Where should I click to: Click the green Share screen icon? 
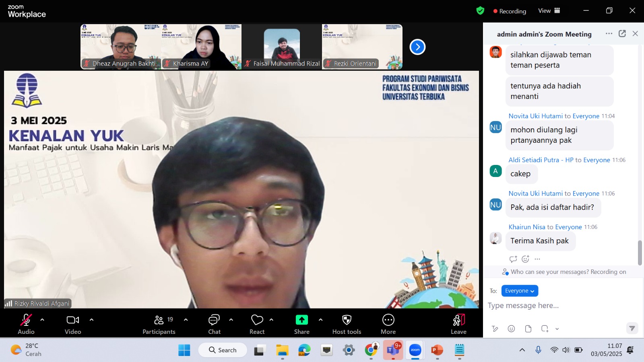coord(301,320)
